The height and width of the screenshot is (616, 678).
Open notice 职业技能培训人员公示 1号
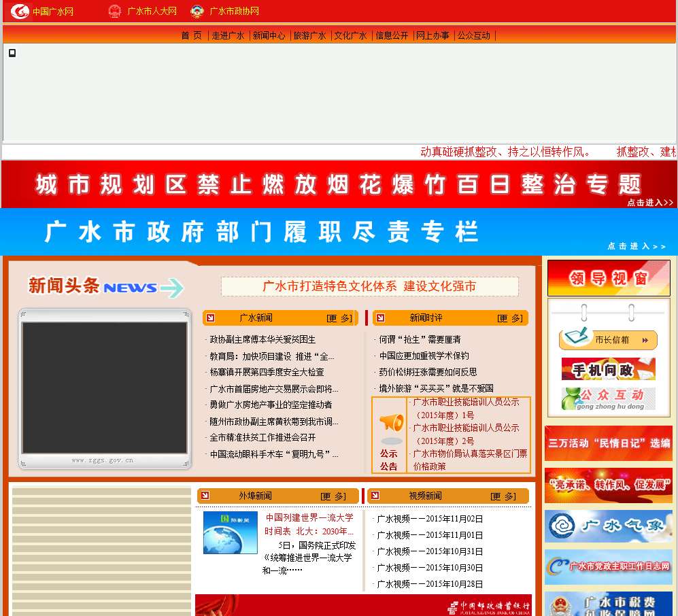click(x=466, y=409)
